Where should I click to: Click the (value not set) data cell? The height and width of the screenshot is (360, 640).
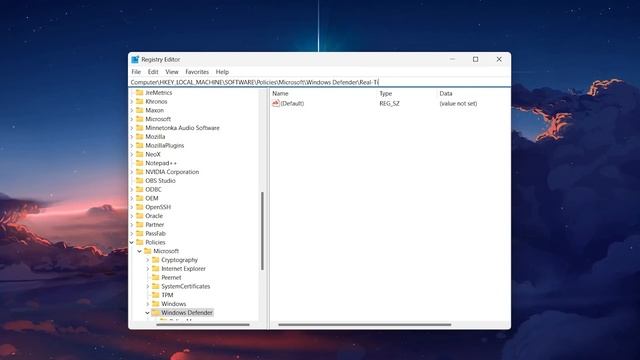point(458,103)
